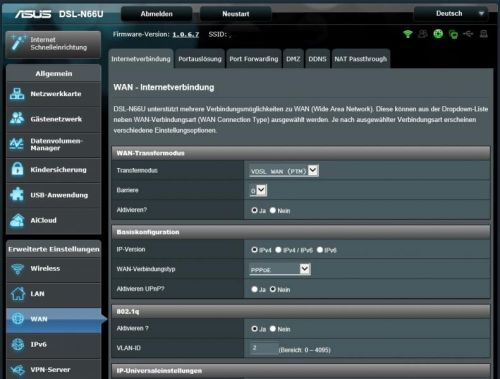
Task: Open Kindersicherung menu entry
Action: coord(54,170)
